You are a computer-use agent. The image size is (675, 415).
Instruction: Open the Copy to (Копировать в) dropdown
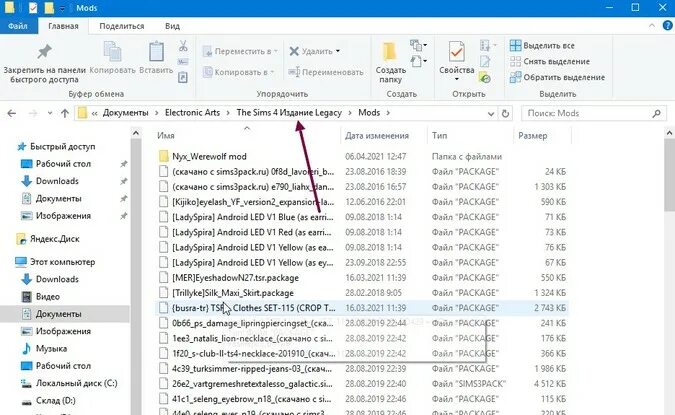click(239, 72)
